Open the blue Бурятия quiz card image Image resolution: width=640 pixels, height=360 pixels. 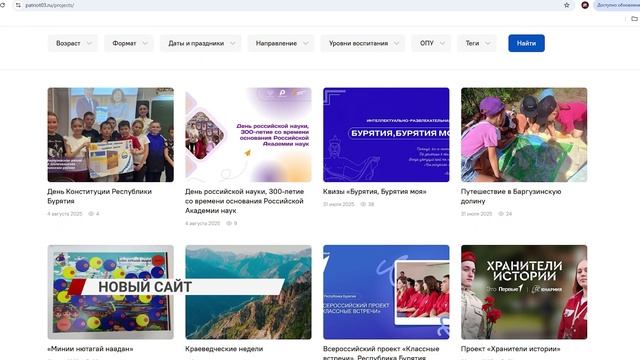[x=386, y=135]
